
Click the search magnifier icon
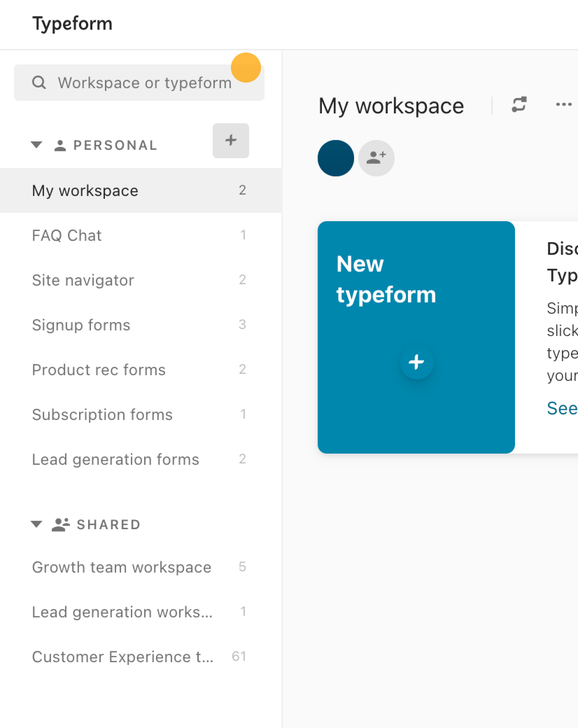coord(39,83)
